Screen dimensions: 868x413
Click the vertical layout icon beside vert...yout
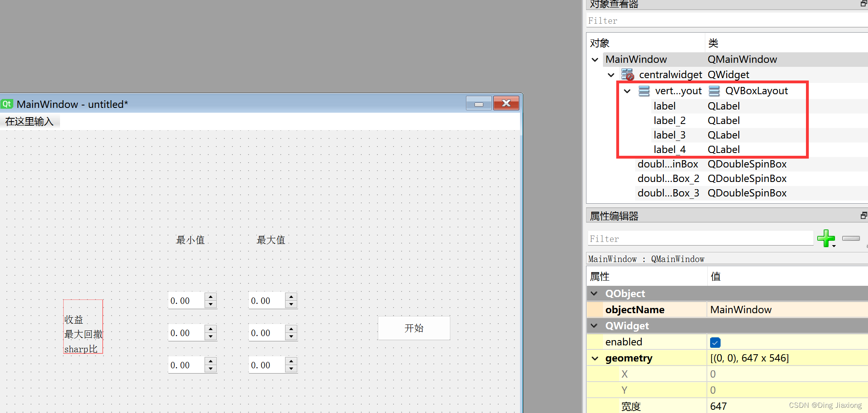tap(644, 91)
